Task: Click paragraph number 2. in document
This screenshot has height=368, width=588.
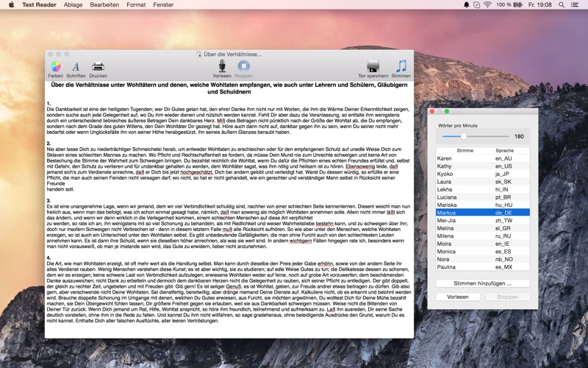Action: (49, 144)
